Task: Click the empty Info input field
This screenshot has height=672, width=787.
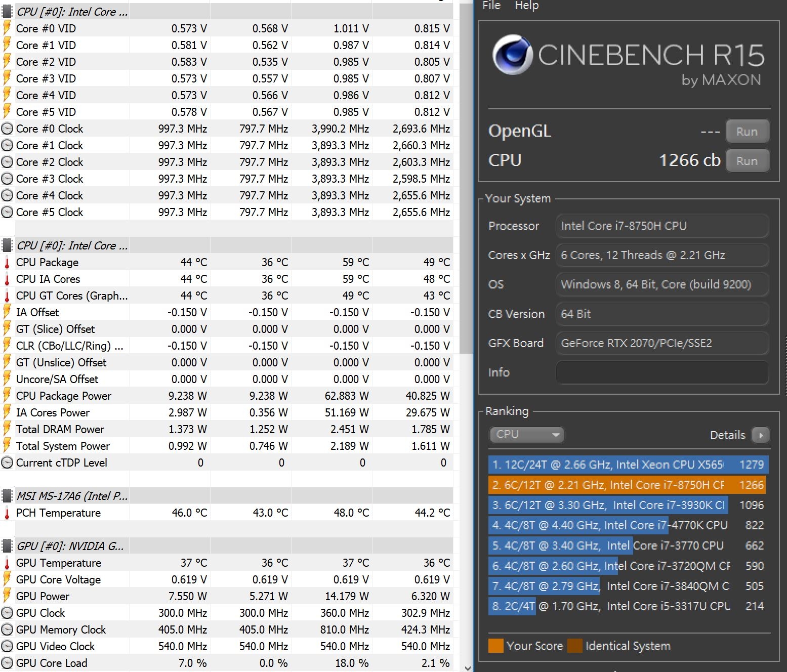Action: 662,372
